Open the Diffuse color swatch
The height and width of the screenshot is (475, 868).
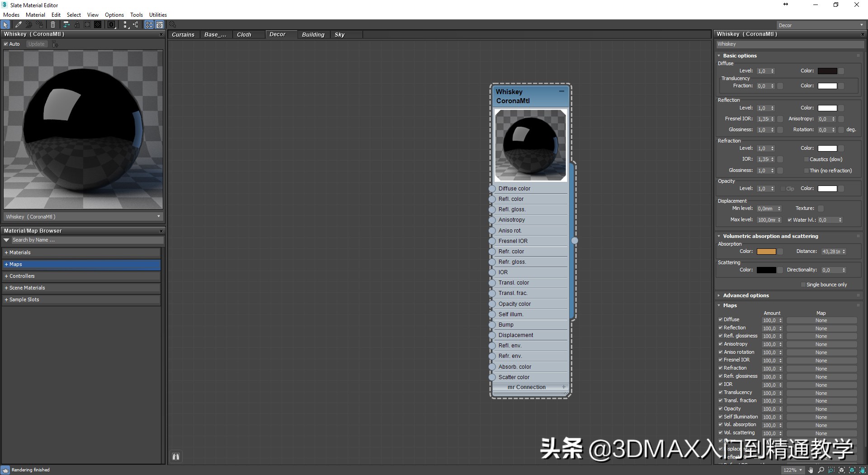828,71
